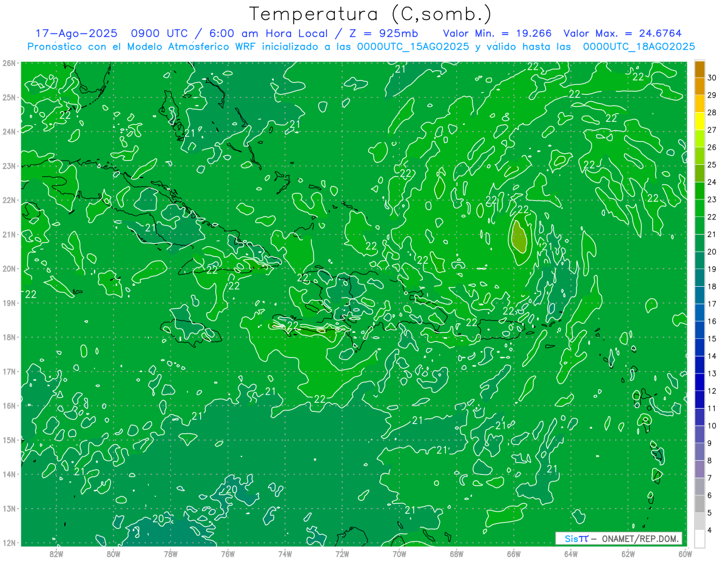
Task: Click the 64W longitude axis label
Action: click(x=571, y=554)
